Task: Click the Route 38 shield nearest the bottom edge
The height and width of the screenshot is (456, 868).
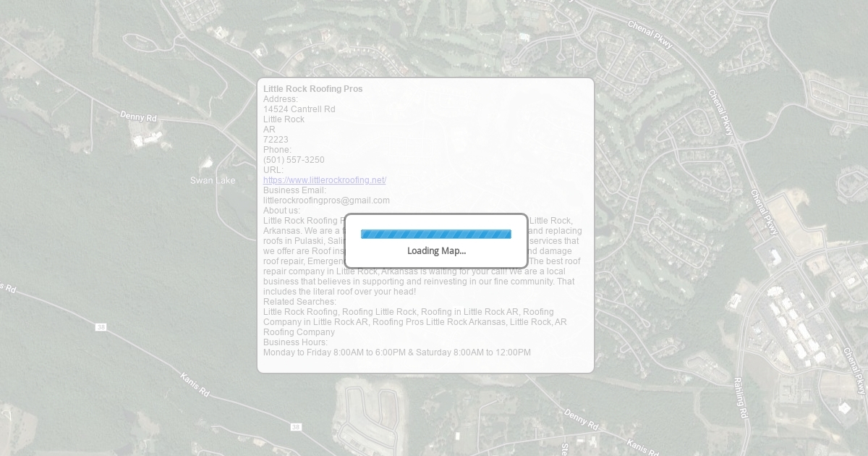Action: click(296, 427)
